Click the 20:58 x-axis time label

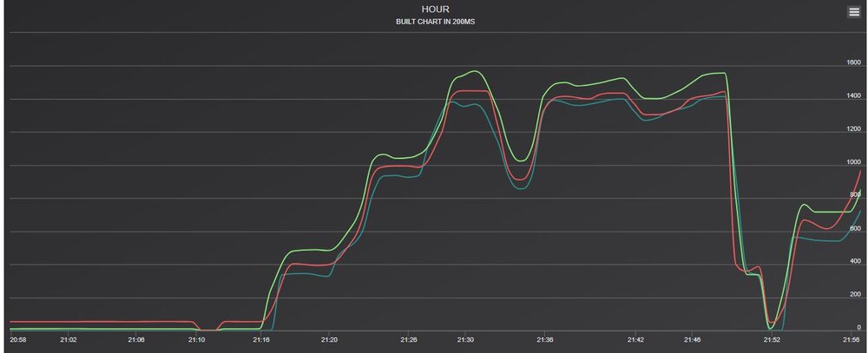pyautogui.click(x=18, y=340)
